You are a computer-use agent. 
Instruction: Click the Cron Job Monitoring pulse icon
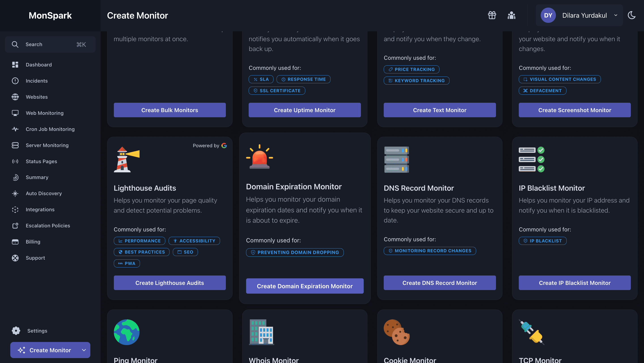(15, 129)
